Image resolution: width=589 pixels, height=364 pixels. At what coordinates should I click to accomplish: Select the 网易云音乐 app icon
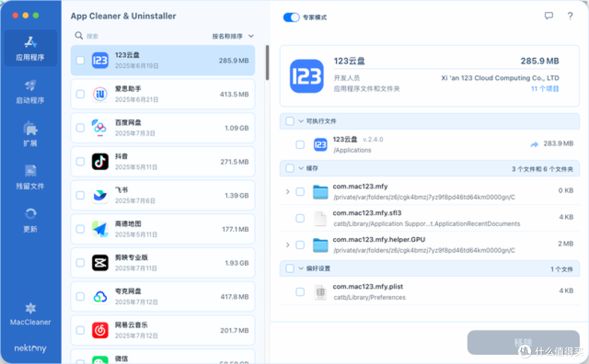(x=100, y=331)
